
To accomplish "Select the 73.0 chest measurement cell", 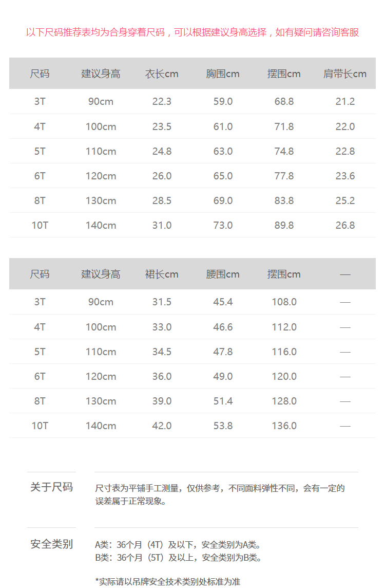I will click(x=223, y=225).
